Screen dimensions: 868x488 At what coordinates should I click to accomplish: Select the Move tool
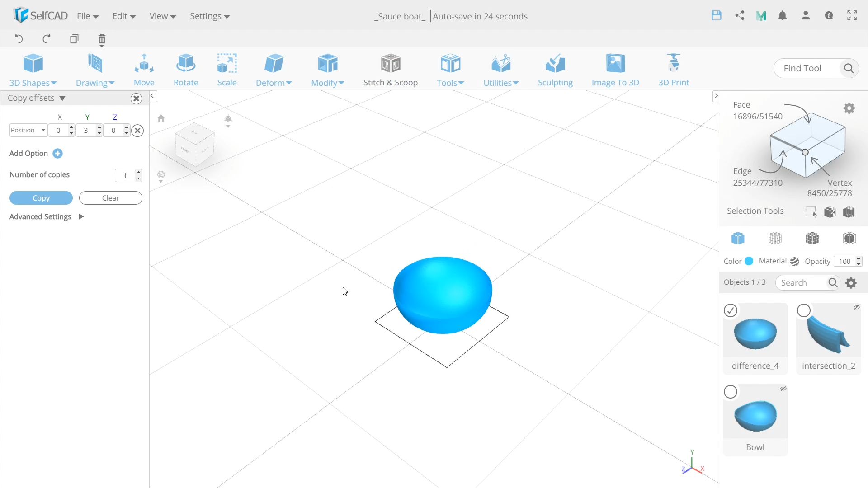[x=144, y=70]
